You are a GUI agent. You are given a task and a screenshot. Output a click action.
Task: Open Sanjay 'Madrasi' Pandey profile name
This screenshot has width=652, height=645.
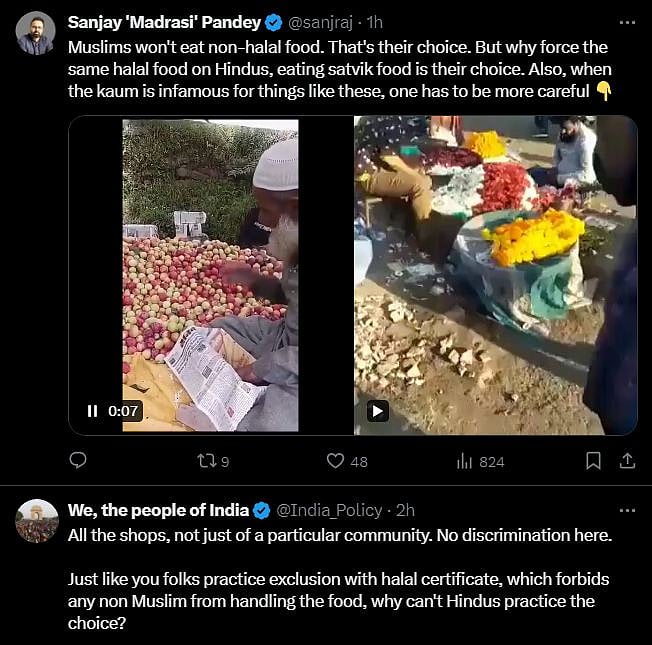point(163,22)
